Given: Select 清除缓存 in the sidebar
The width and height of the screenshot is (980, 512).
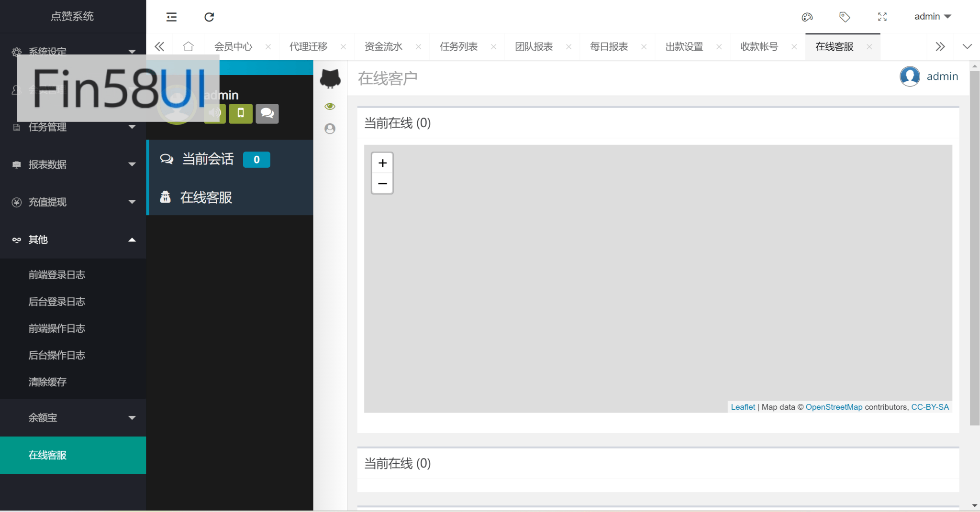Looking at the screenshot, I should coord(47,382).
